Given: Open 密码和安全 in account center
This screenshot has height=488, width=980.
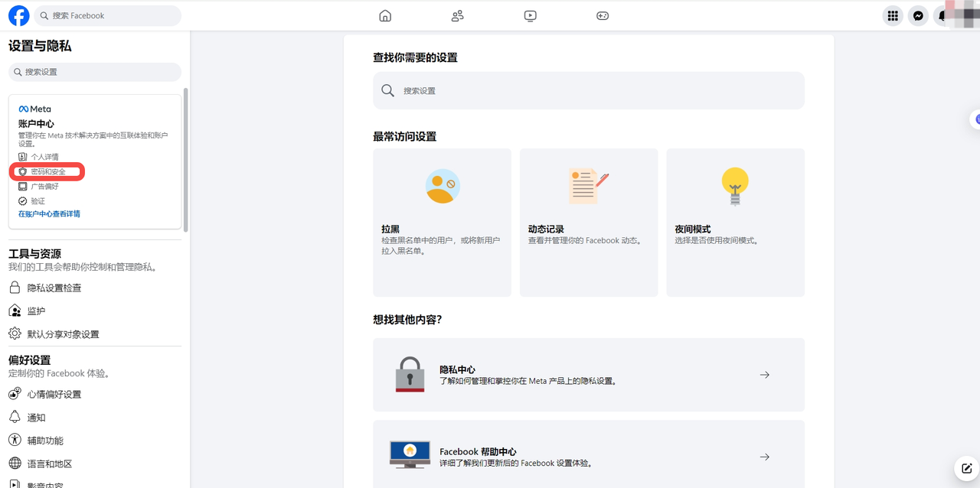Looking at the screenshot, I should [48, 171].
